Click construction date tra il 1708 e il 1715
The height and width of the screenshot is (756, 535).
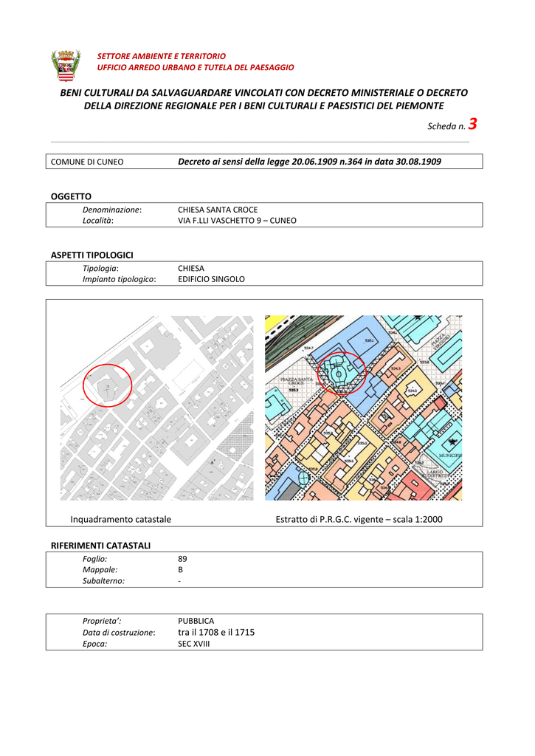click(216, 632)
